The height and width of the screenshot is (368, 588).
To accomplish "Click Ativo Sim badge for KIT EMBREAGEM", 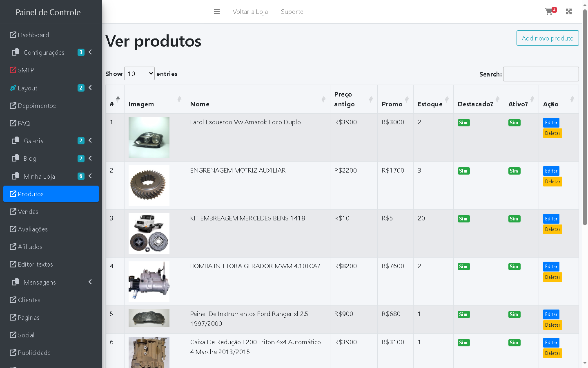I will (514, 219).
